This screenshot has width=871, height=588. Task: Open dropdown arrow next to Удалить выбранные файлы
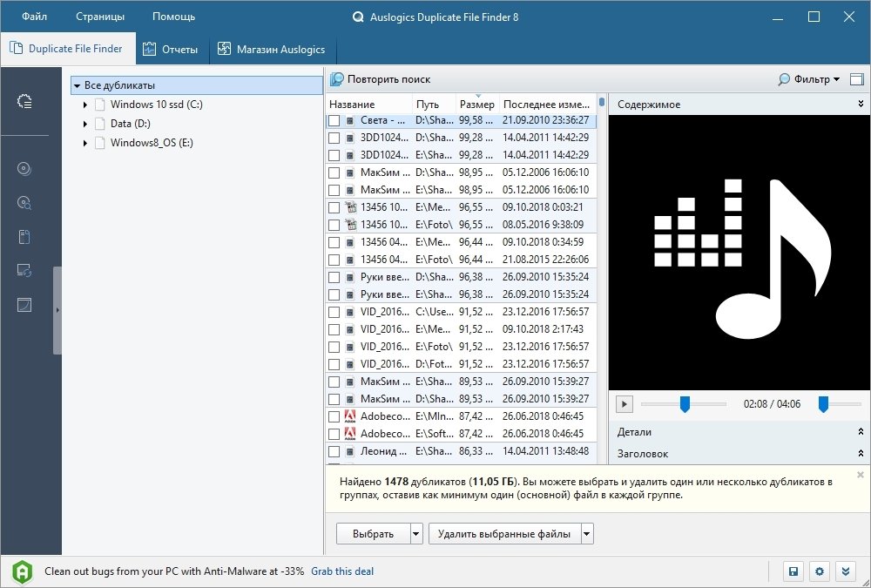(587, 534)
